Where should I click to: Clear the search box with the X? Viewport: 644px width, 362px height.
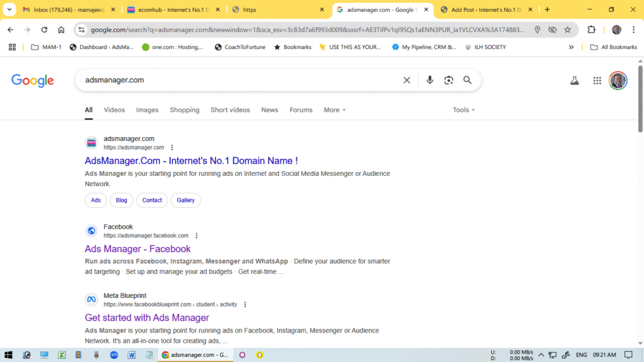click(407, 80)
